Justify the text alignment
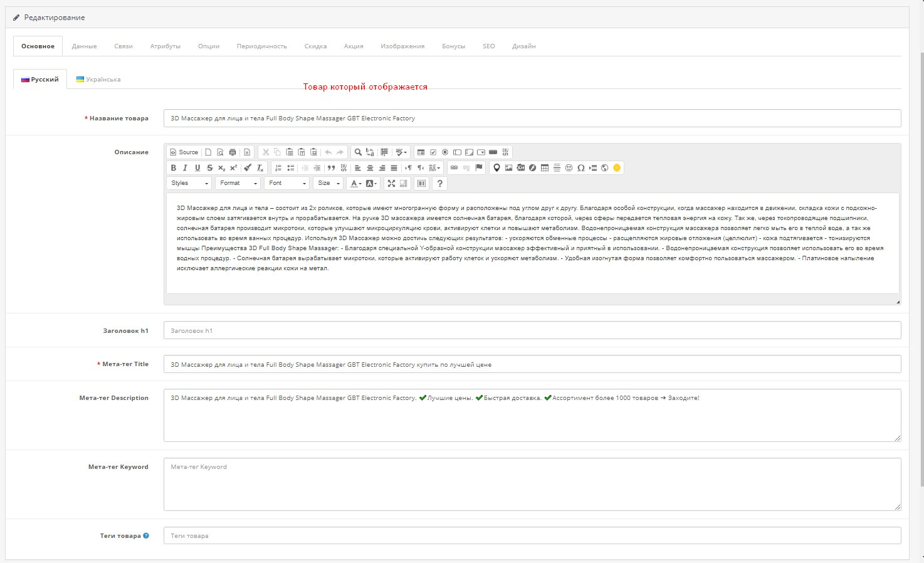The image size is (924, 563). (x=394, y=168)
